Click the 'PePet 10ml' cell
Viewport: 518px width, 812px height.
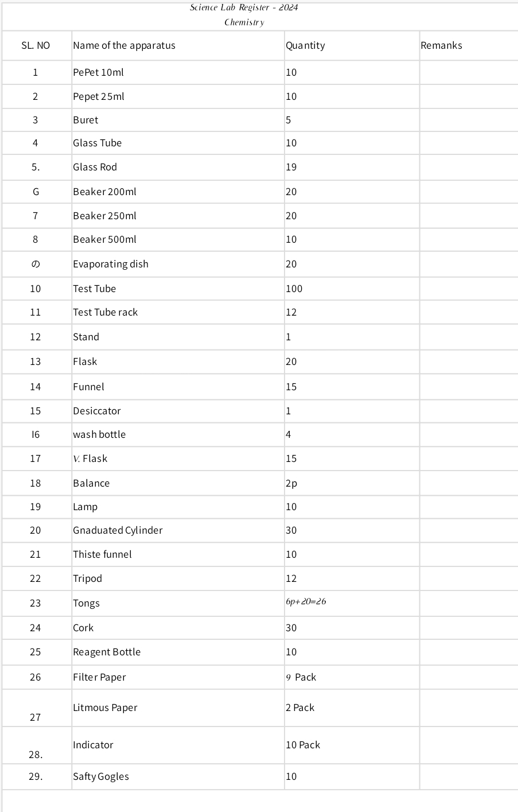tap(98, 72)
